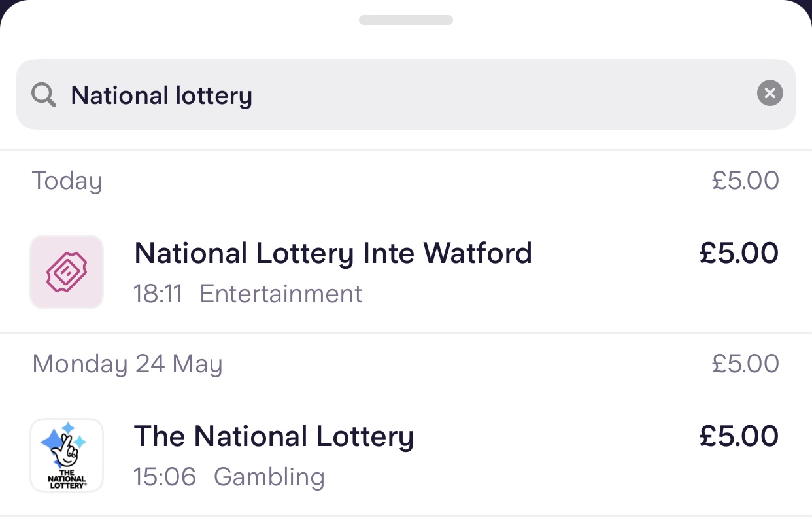
Task: Tap the pink ticket Entertainment icon
Action: coord(67,271)
